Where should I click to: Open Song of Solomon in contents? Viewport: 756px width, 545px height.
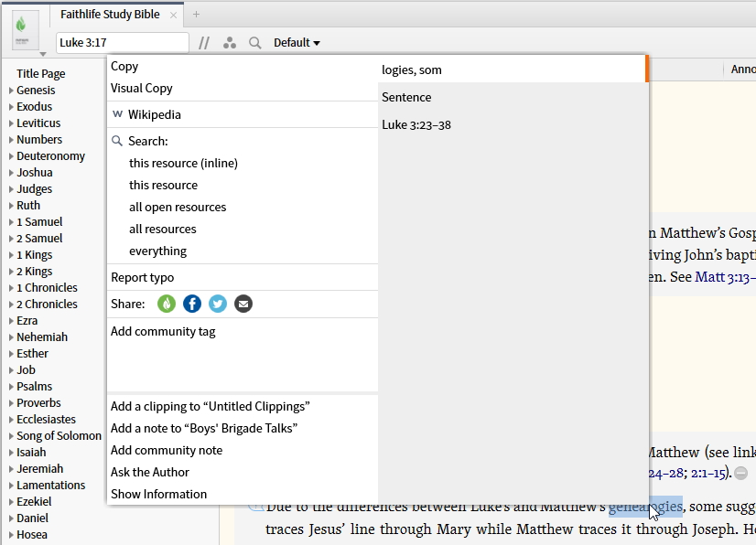59,436
